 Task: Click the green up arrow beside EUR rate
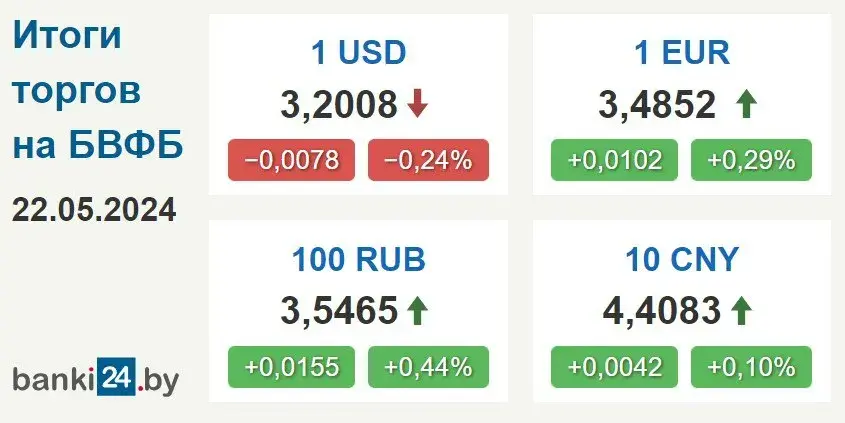[746, 104]
